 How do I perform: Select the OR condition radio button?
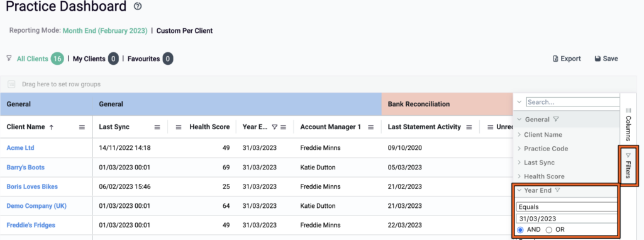(549, 230)
